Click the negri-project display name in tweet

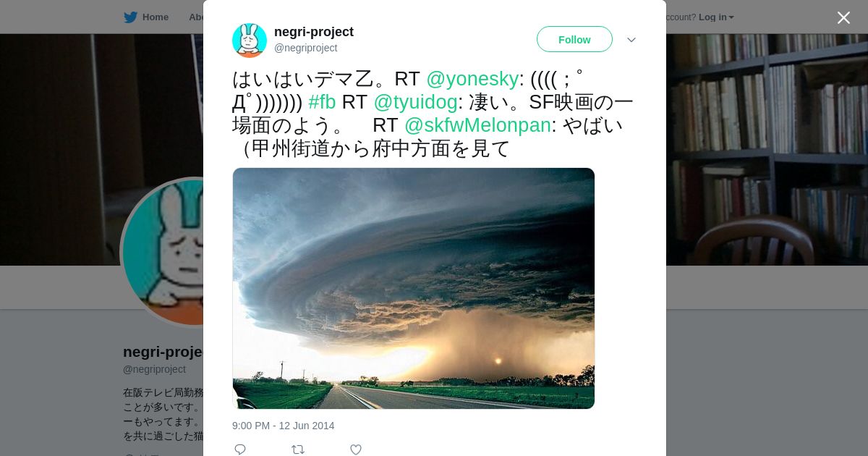314,32
